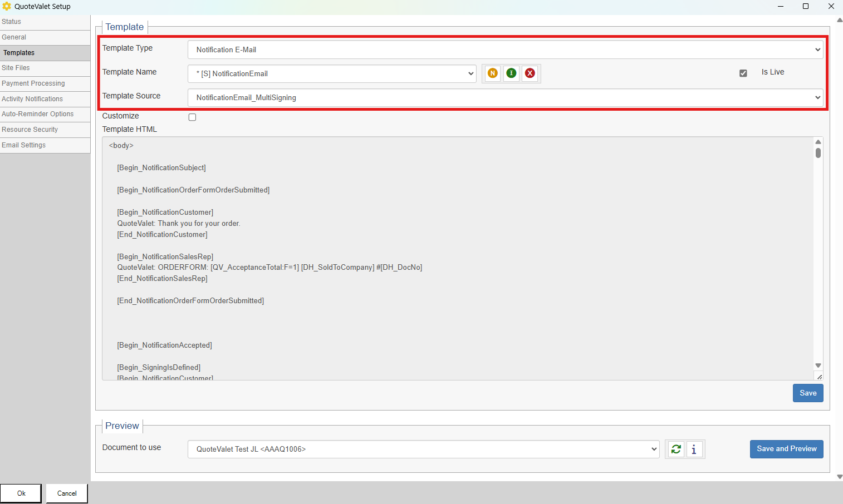Click the Template HTML scrollbar thumb
843x504 pixels.
[818, 153]
